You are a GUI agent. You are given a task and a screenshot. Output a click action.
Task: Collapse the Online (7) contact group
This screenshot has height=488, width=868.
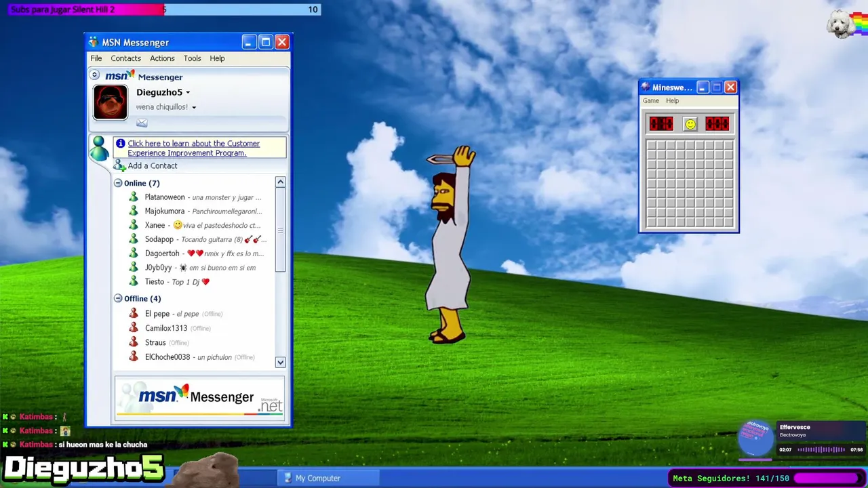(x=118, y=183)
